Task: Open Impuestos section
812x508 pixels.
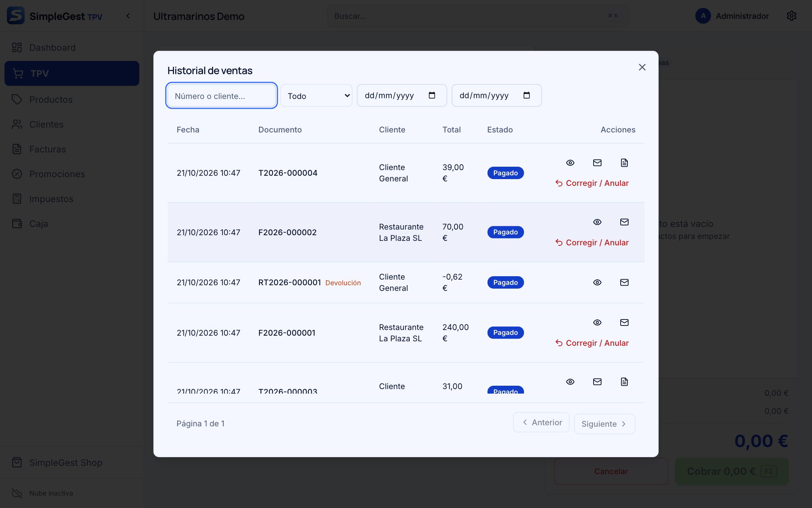Action: pyautogui.click(x=72, y=199)
